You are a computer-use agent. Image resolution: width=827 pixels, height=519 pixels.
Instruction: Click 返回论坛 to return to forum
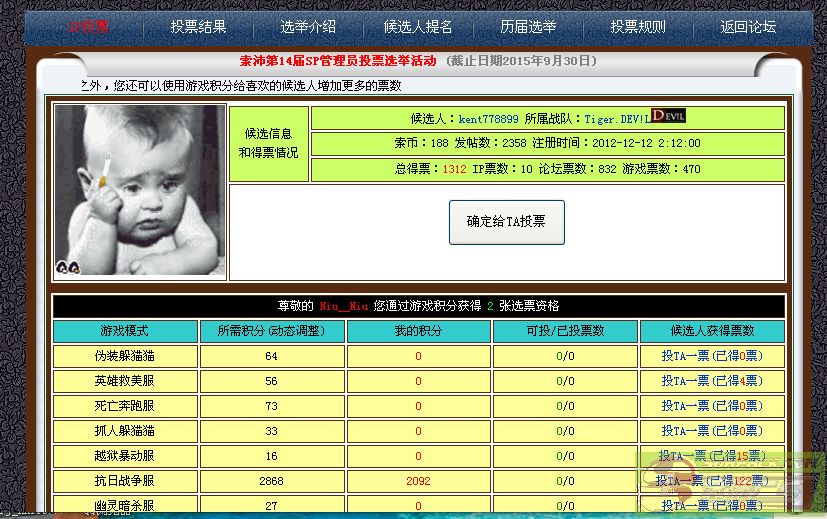pyautogui.click(x=748, y=26)
